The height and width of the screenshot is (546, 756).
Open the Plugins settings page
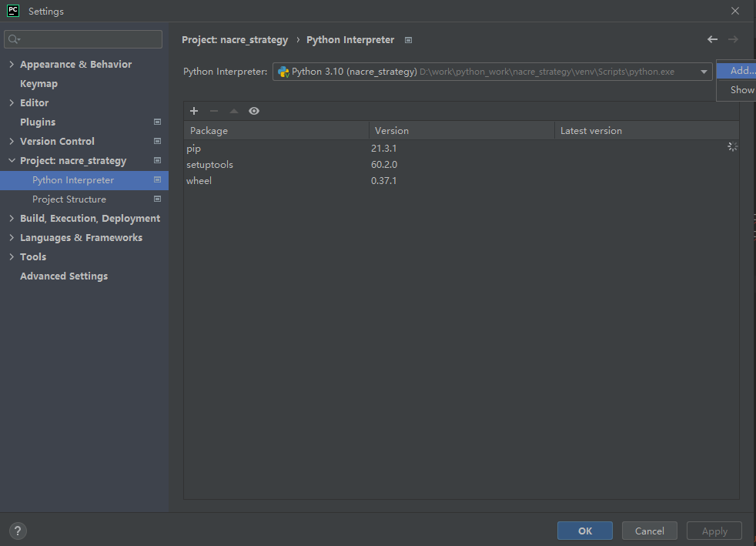pyautogui.click(x=38, y=122)
